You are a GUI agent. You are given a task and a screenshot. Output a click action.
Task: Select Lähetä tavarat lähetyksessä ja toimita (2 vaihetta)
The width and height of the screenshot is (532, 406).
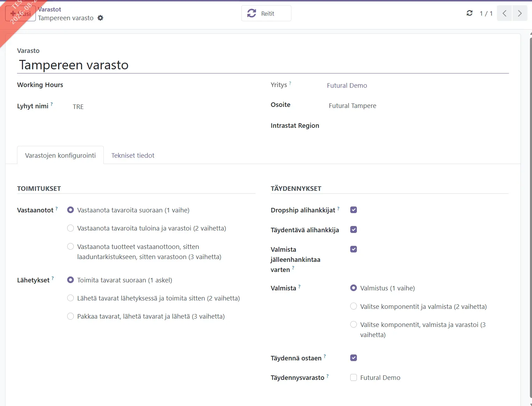[70, 298]
